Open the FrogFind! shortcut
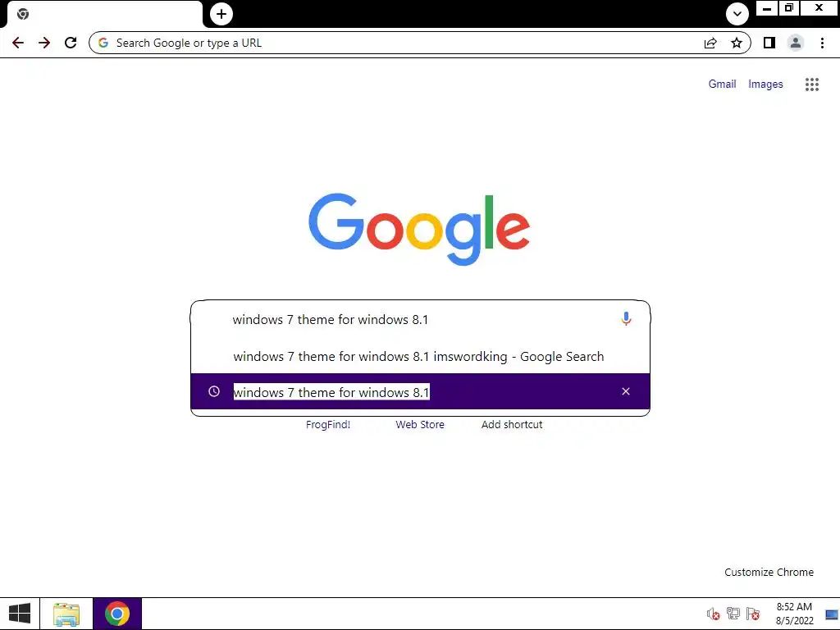The width and height of the screenshot is (840, 630). pyautogui.click(x=328, y=424)
